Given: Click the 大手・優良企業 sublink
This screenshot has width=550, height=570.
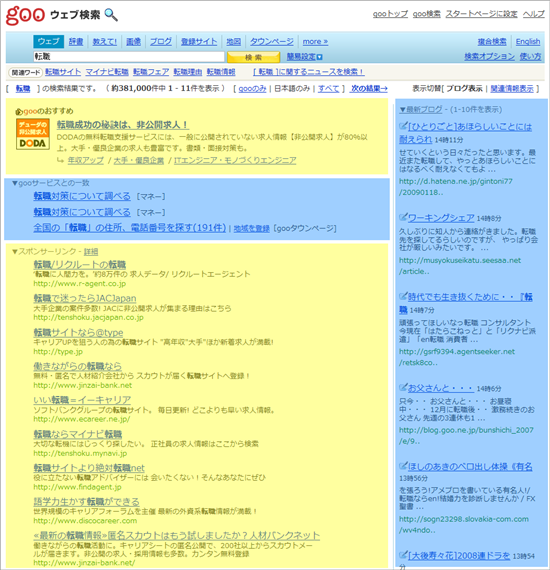Looking at the screenshot, I should coord(139,160).
